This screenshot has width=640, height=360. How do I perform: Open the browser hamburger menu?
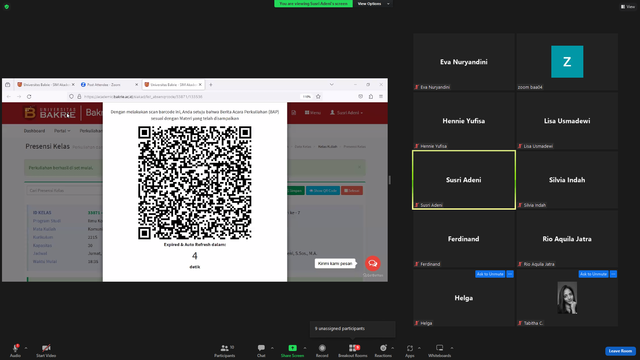tap(380, 97)
